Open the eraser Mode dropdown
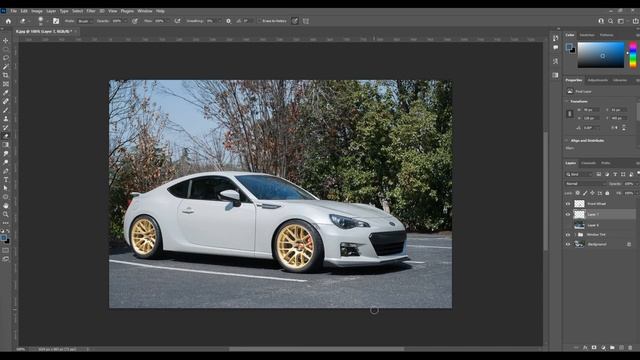Screen dimensions: 640x360 click(x=85, y=21)
